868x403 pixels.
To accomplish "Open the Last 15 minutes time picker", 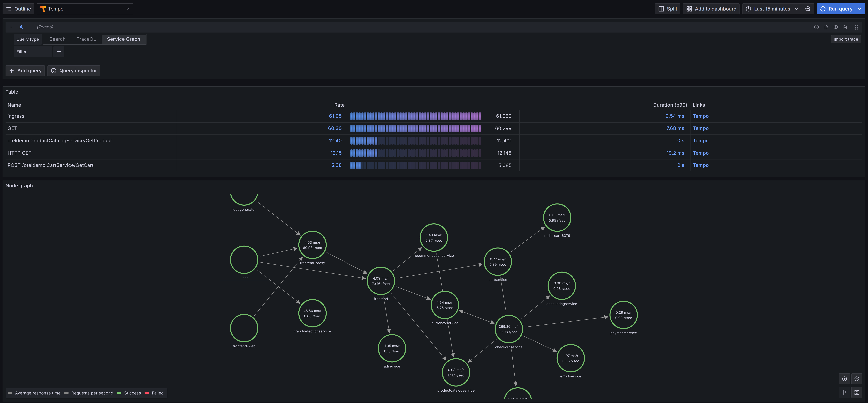I will click(772, 9).
